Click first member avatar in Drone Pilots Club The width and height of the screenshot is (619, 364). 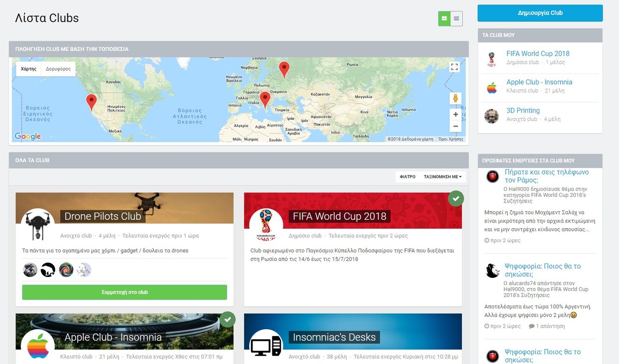coord(30,270)
